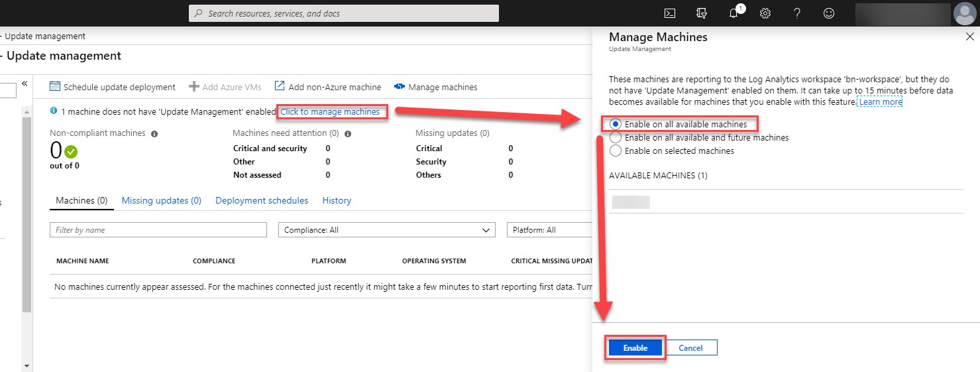This screenshot has height=372, width=980.
Task: Open the Platform: All dropdown
Action: tap(549, 230)
